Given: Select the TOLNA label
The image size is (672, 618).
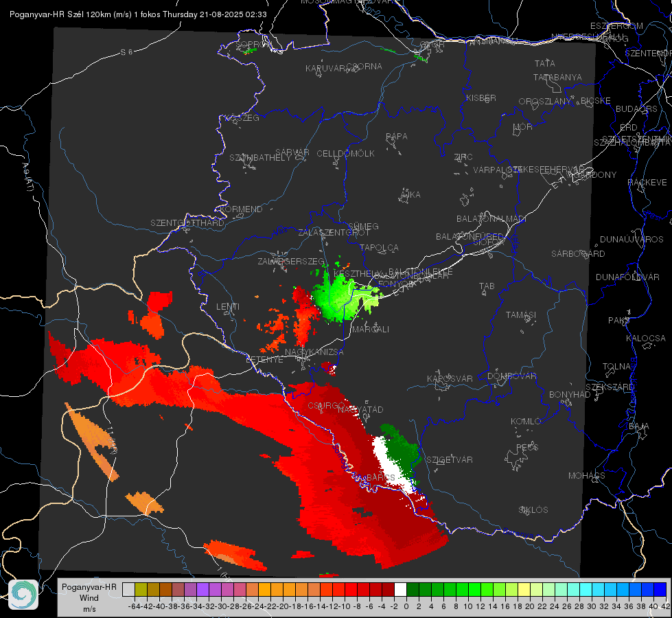Looking at the screenshot, I should [x=617, y=367].
